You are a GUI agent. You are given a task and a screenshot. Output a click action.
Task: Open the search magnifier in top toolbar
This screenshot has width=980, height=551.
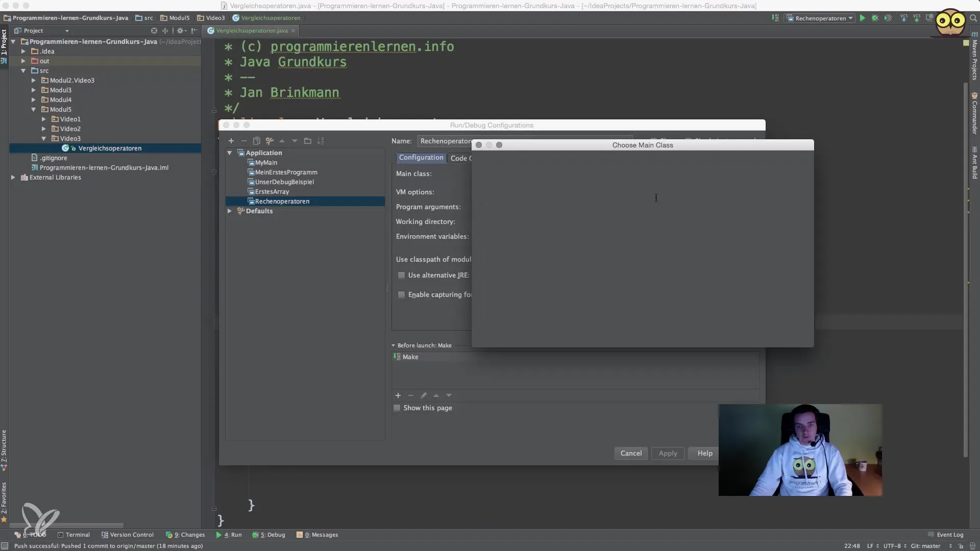pos(973,18)
